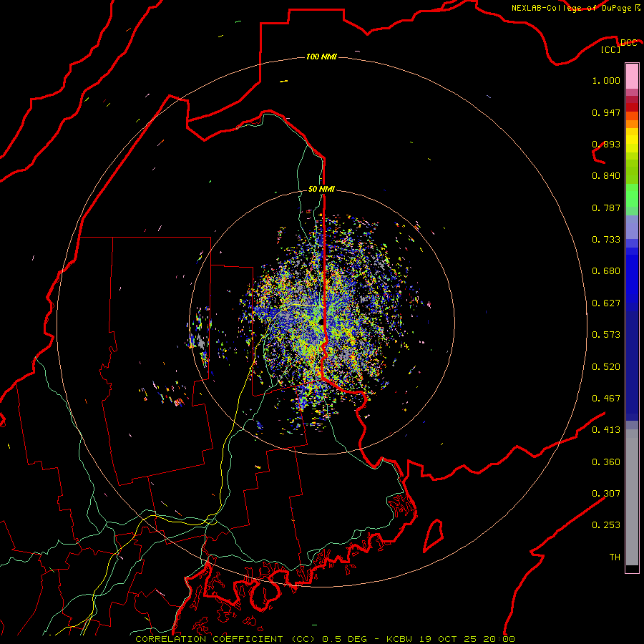Click the 0.680 color scale value
644x644 pixels.
(606, 271)
